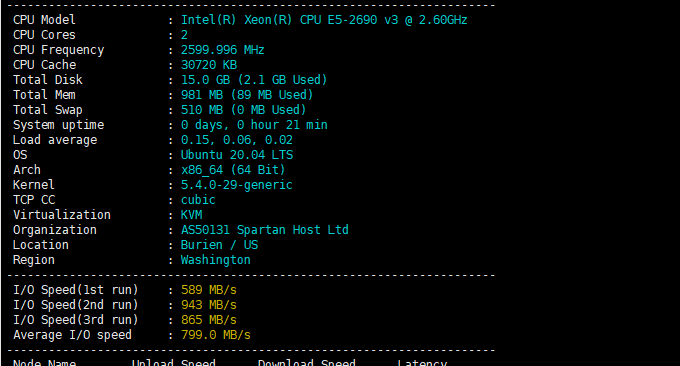Select 510 MB (0 MB Used) value
Viewport: 680px width, 366px height.
tap(243, 110)
